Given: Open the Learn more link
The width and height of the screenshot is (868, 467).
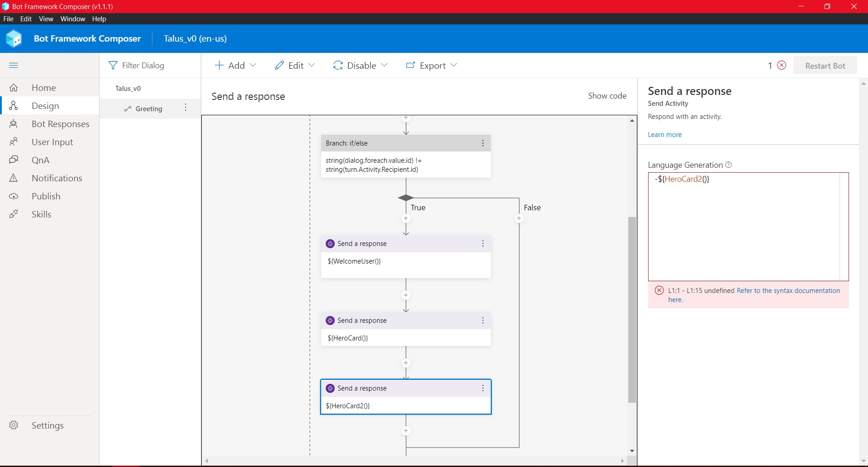Looking at the screenshot, I should (664, 134).
